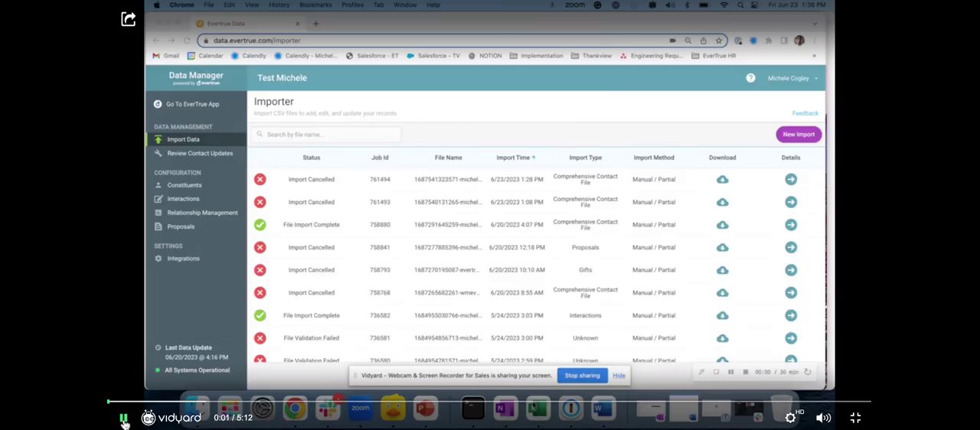
Task: Open the Gmail bookmark
Action: pyautogui.click(x=166, y=56)
